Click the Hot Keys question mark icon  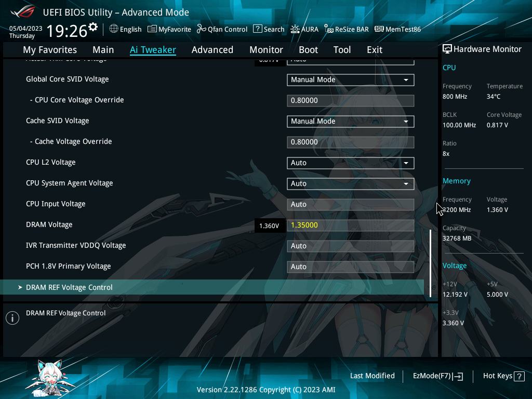519,376
